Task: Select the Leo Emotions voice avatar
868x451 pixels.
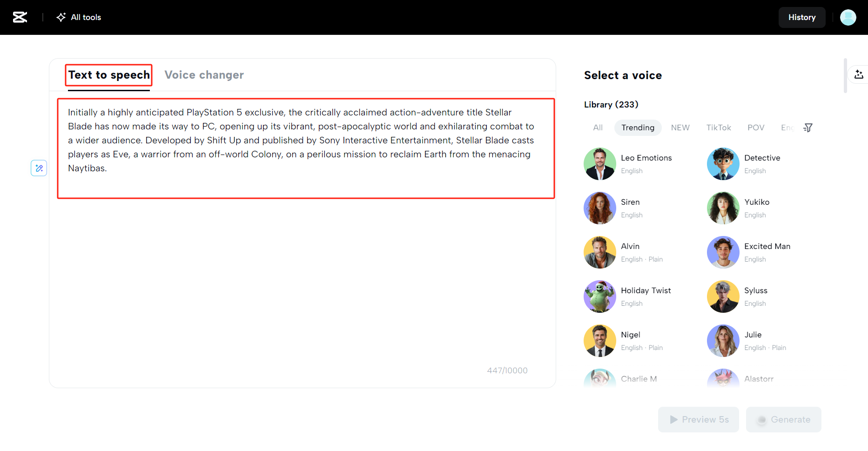Action: 599,164
